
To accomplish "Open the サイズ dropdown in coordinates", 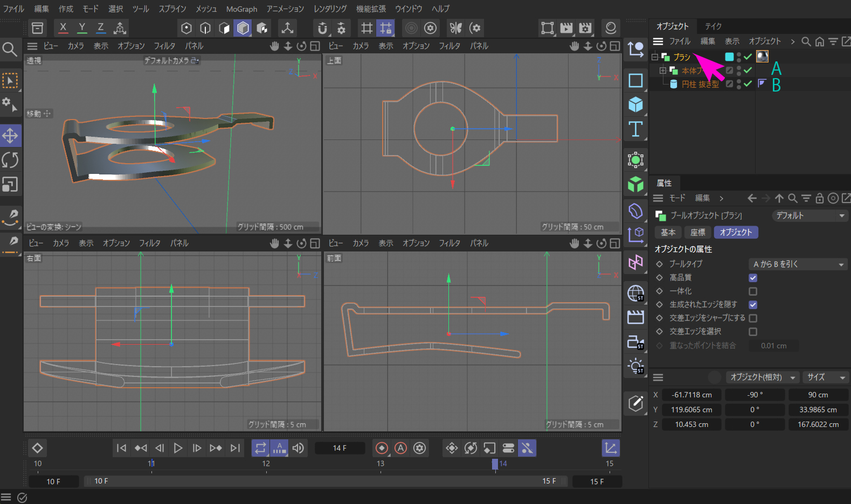I will click(x=825, y=377).
